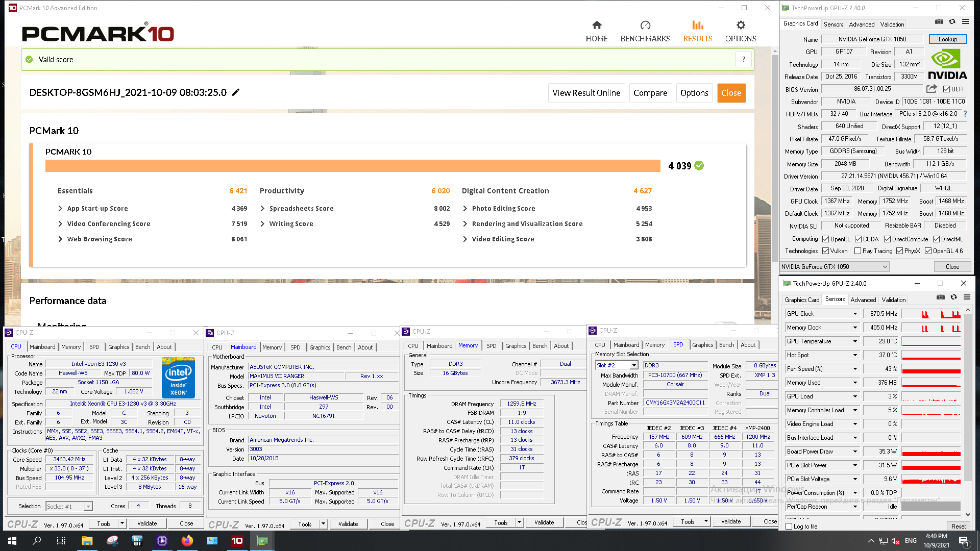The image size is (980, 551).
Task: Click the BIOS share/export icon in GPU-Z
Action: tap(932, 89)
